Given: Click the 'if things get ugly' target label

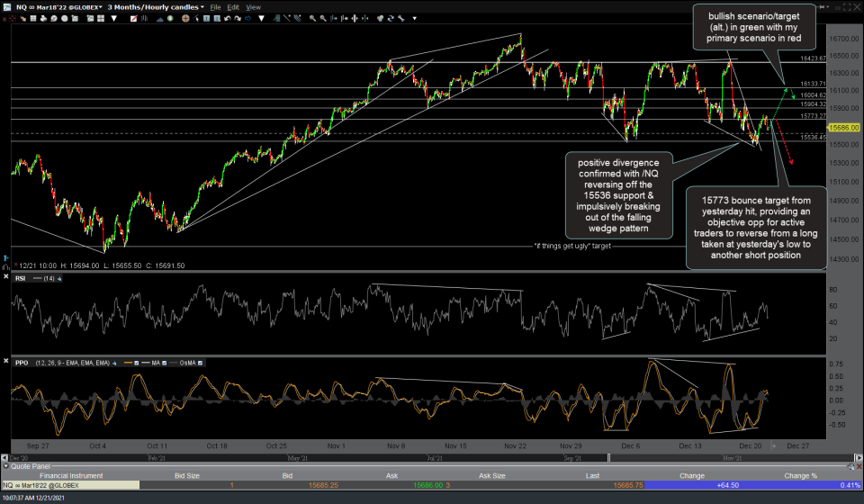Looking at the screenshot, I should [x=572, y=247].
